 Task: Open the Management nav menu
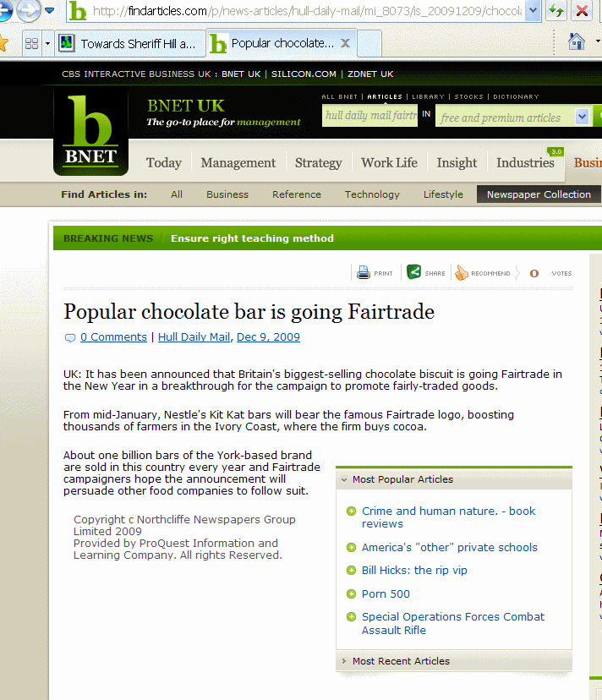pyautogui.click(x=238, y=162)
